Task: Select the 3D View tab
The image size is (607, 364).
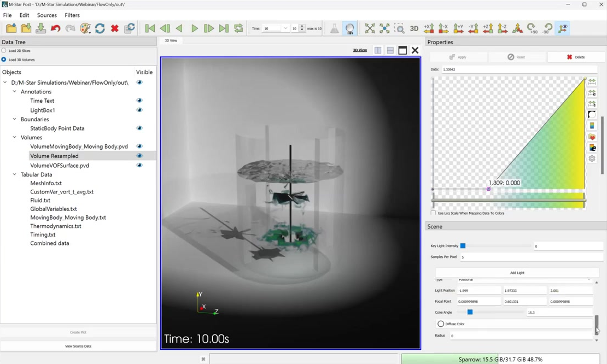Action: click(171, 40)
